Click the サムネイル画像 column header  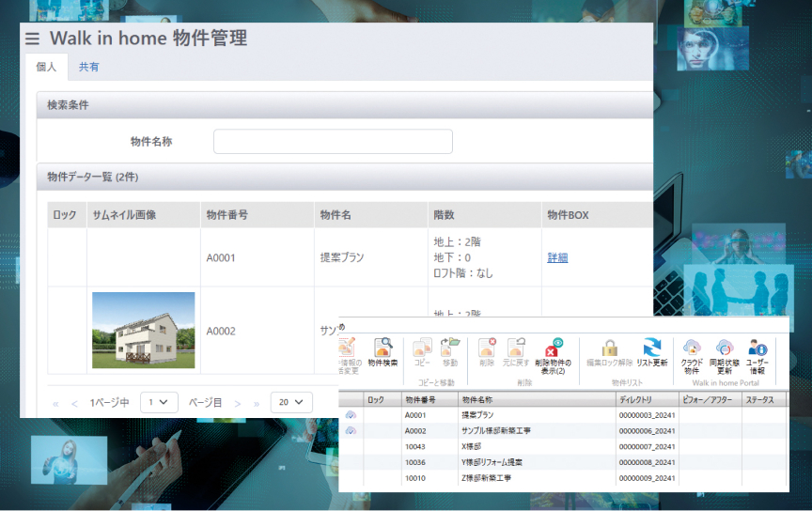[144, 215]
